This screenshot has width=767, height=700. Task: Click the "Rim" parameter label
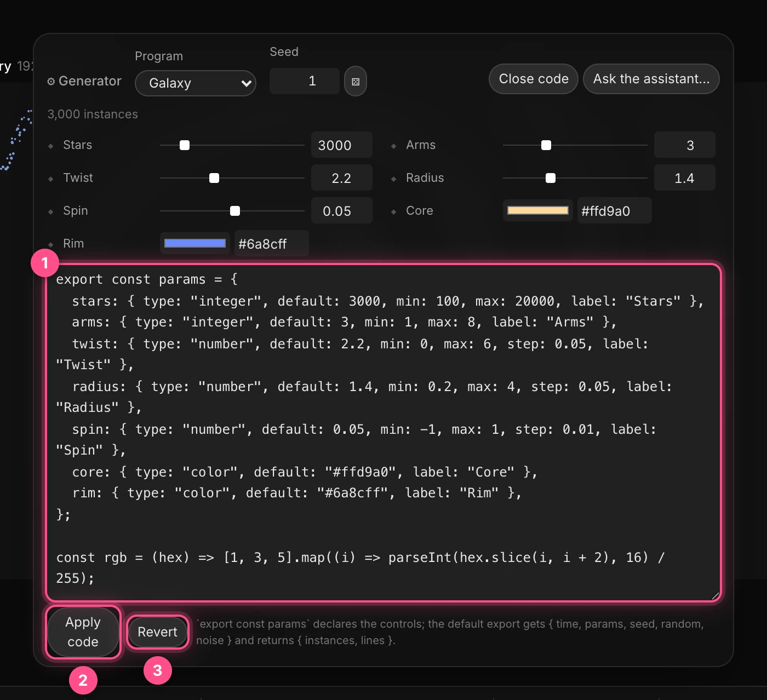73,244
